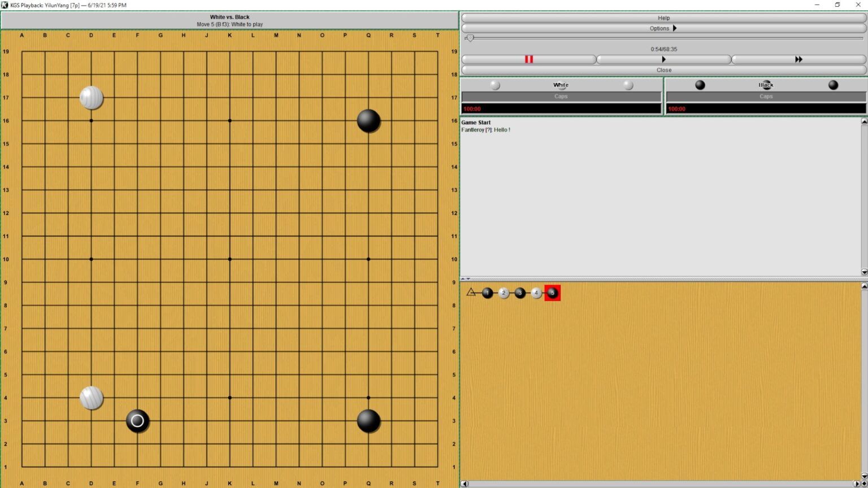Click the KGS icon in the title bar
The width and height of the screenshot is (868, 488).
[5, 5]
